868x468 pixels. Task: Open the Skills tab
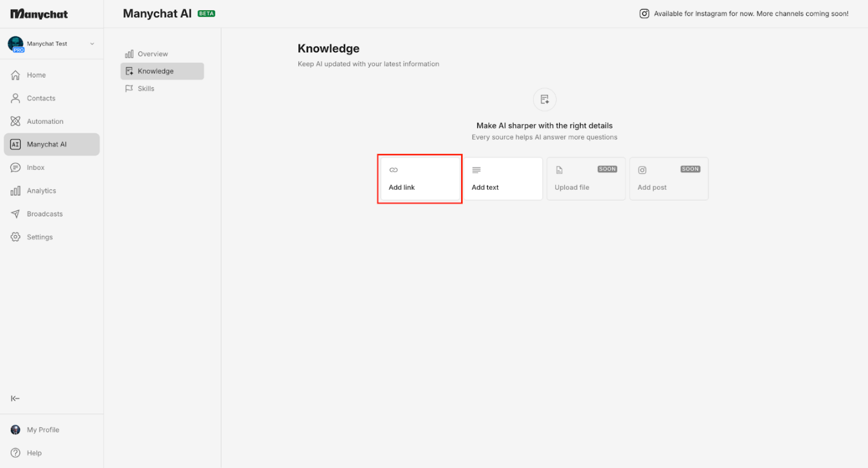click(x=146, y=89)
